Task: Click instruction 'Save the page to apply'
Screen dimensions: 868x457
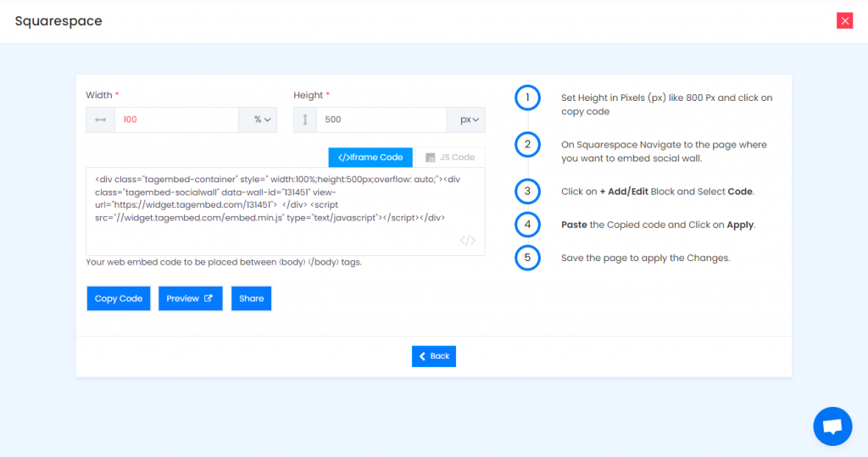Action: coord(645,258)
